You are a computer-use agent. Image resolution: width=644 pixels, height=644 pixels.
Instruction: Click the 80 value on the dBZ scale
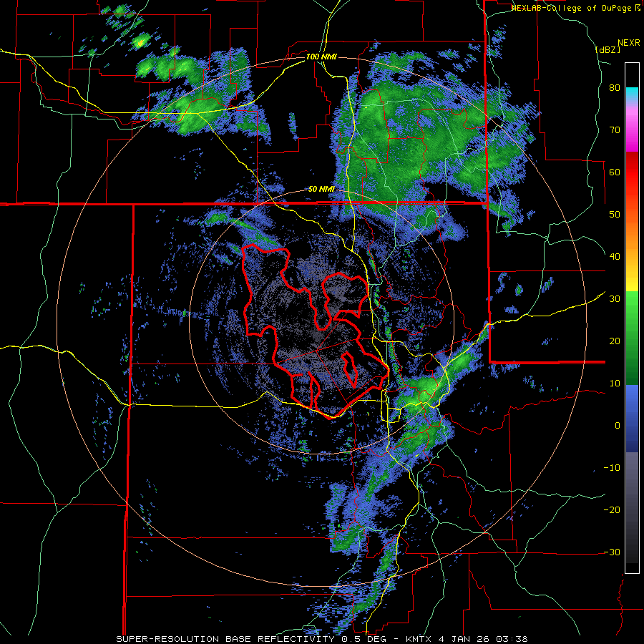tap(615, 88)
